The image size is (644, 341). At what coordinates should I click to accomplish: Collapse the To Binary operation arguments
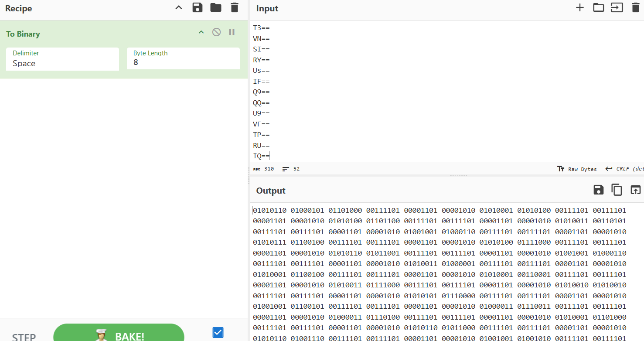pos(201,32)
